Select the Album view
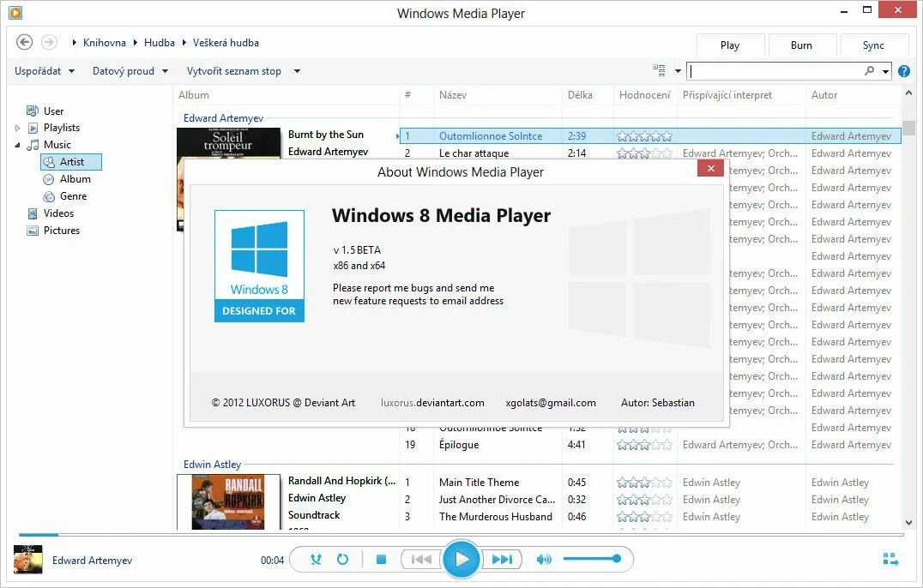 (75, 179)
